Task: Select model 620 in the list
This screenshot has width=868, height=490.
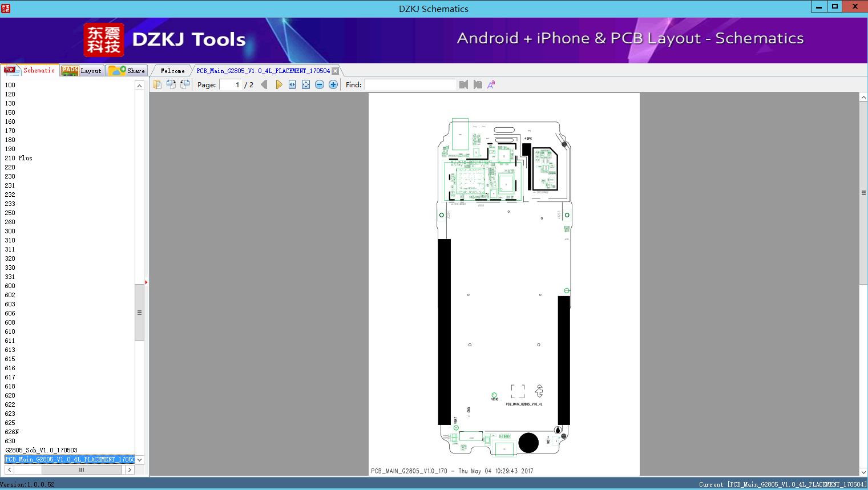Action: pyautogui.click(x=10, y=395)
